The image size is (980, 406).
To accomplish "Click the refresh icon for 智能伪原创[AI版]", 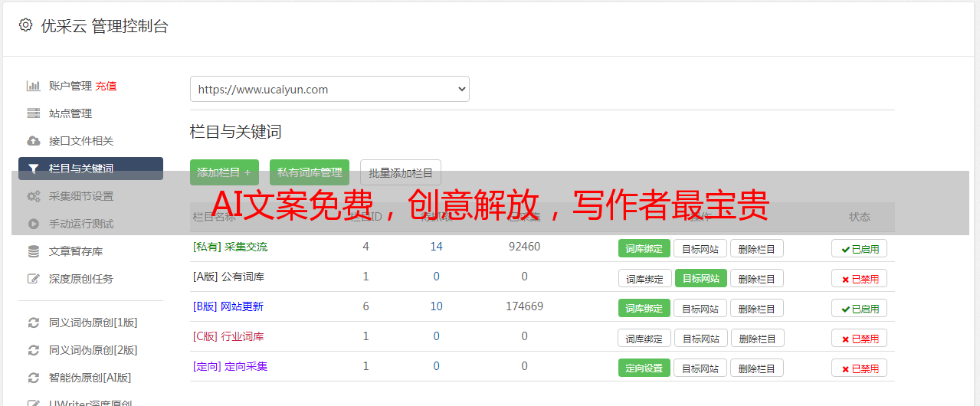I will click(34, 378).
